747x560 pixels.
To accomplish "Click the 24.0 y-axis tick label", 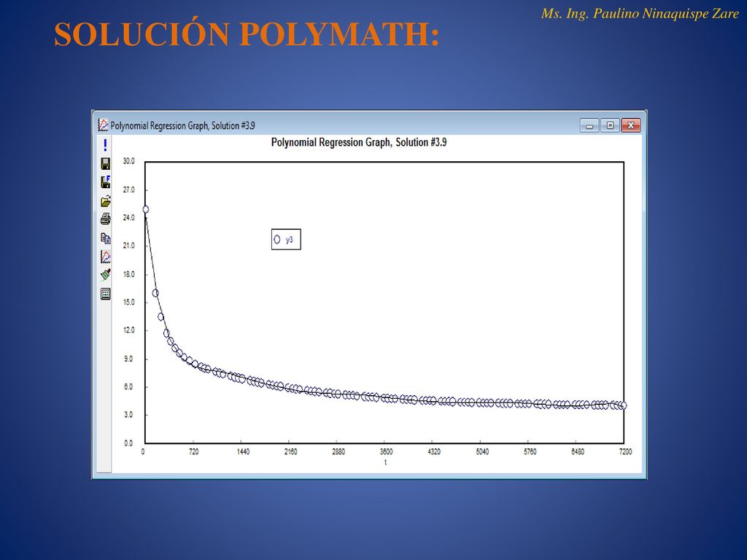I will (129, 217).
